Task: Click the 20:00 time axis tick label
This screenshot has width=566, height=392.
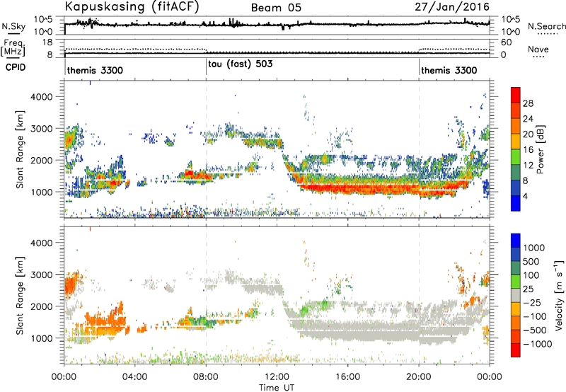Action: coord(419,377)
